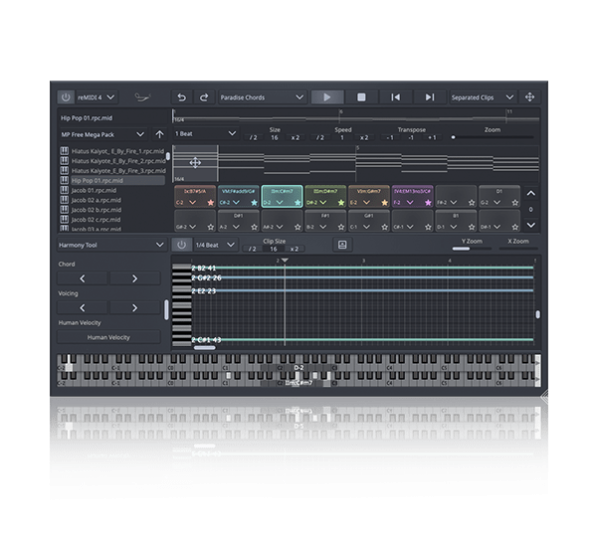Transpose up with the +1 button
The height and width of the screenshot is (540, 597).
pyautogui.click(x=432, y=138)
